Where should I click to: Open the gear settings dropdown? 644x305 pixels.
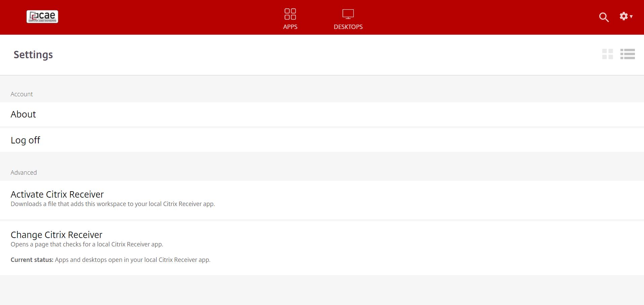pyautogui.click(x=626, y=16)
